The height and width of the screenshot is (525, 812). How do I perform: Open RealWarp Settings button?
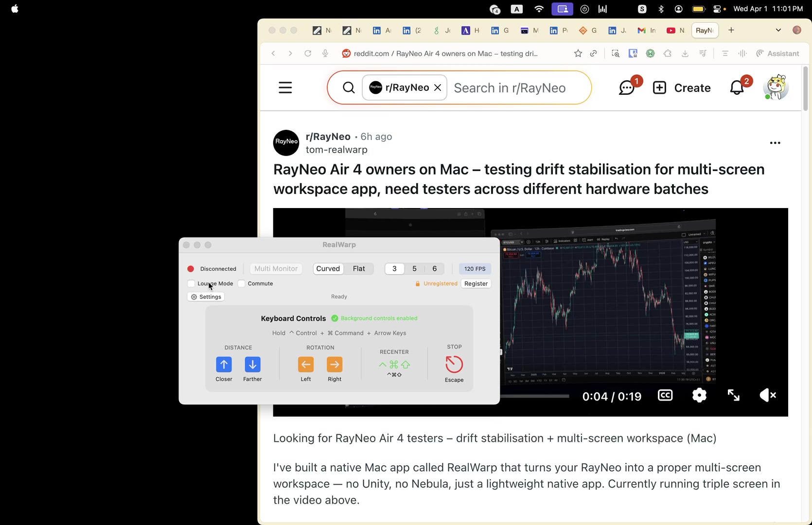206,297
